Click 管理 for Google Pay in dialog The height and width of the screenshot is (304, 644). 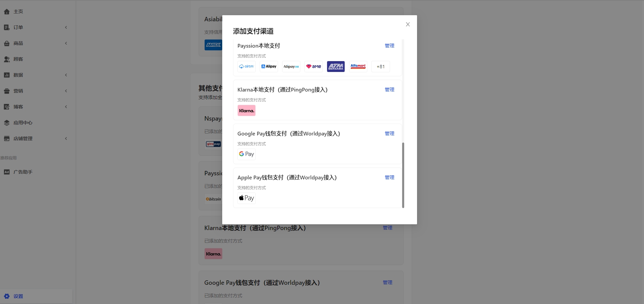(390, 133)
